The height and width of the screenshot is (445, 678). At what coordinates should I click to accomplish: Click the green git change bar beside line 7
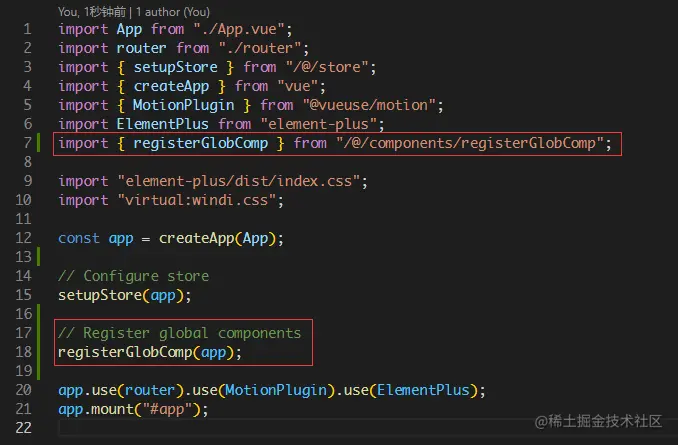click(38, 143)
